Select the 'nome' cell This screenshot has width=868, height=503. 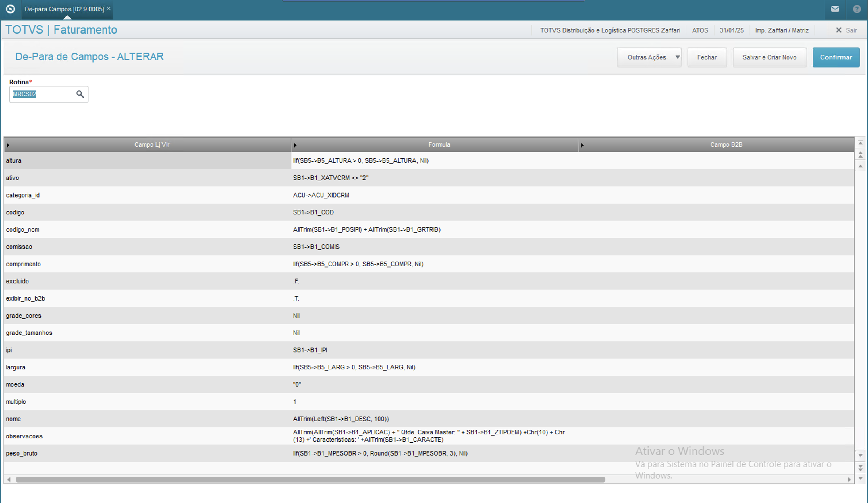tap(147, 419)
